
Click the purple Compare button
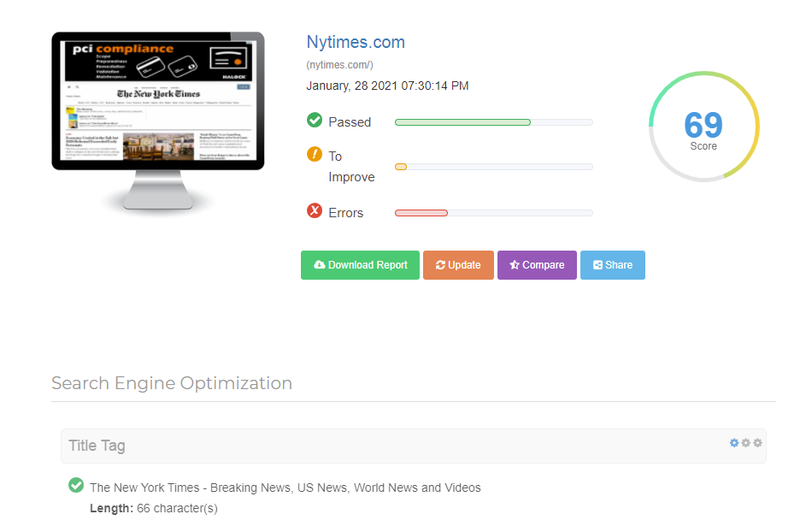537,265
